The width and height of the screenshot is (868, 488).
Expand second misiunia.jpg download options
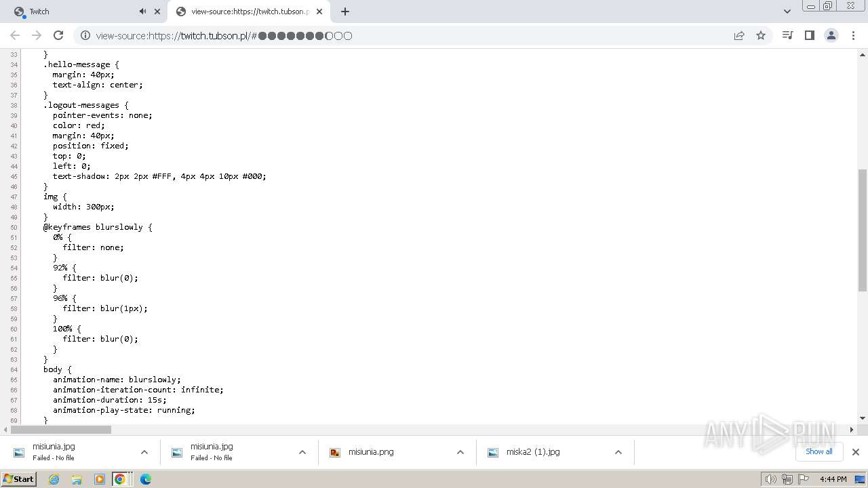pyautogui.click(x=302, y=452)
